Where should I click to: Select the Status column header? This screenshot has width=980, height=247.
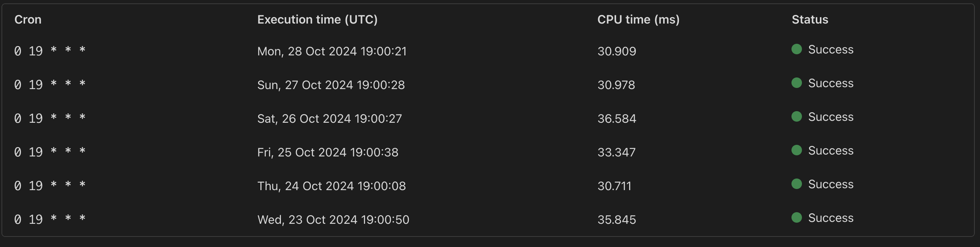[810, 19]
